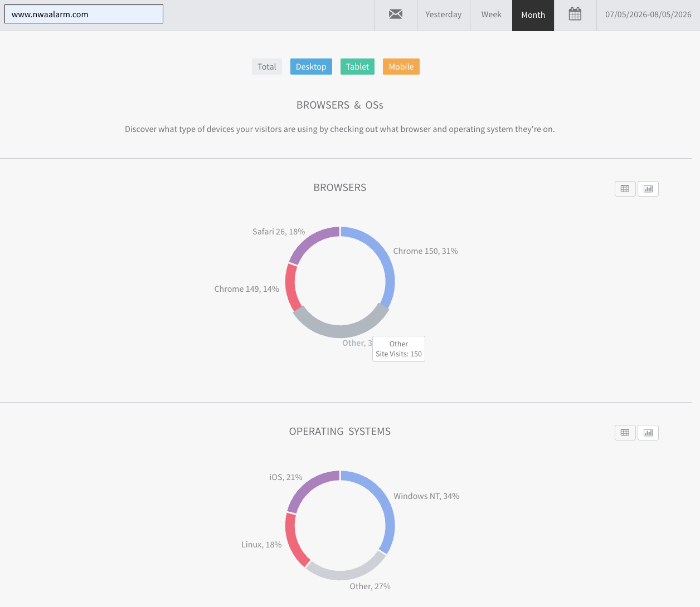Click the BROWSERS section heading
The image size is (700, 607).
coord(340,188)
